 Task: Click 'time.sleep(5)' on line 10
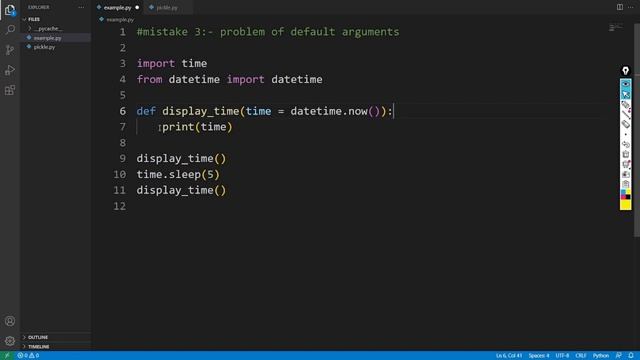coord(178,175)
